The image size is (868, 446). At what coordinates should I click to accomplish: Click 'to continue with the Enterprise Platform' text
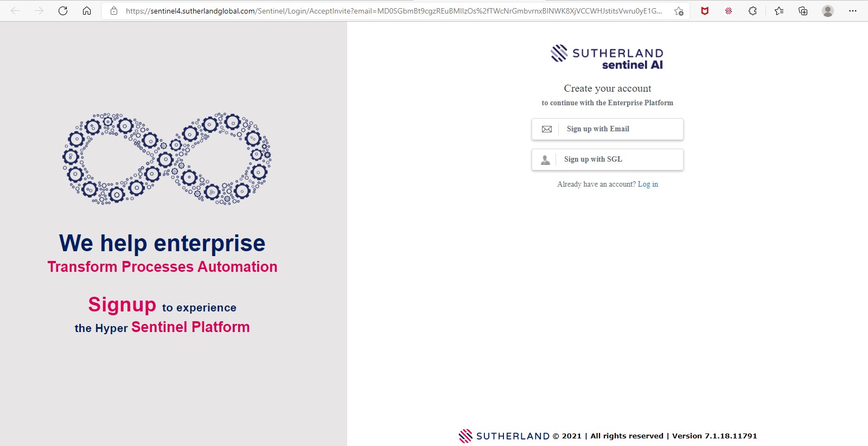pos(608,103)
